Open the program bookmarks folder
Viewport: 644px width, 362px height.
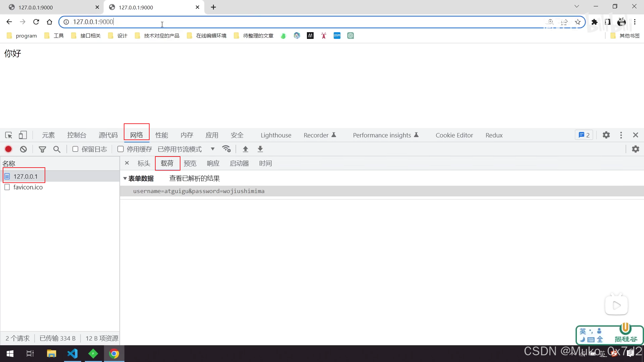(x=22, y=36)
